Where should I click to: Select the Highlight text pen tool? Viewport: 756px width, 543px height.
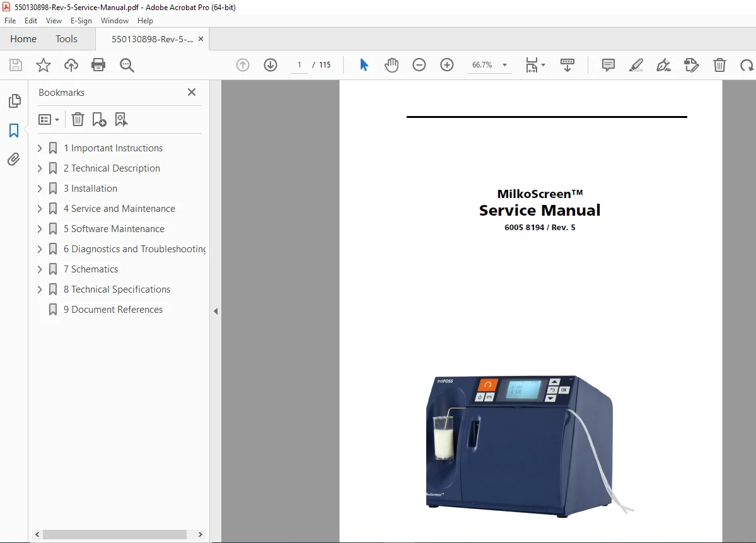(x=636, y=64)
